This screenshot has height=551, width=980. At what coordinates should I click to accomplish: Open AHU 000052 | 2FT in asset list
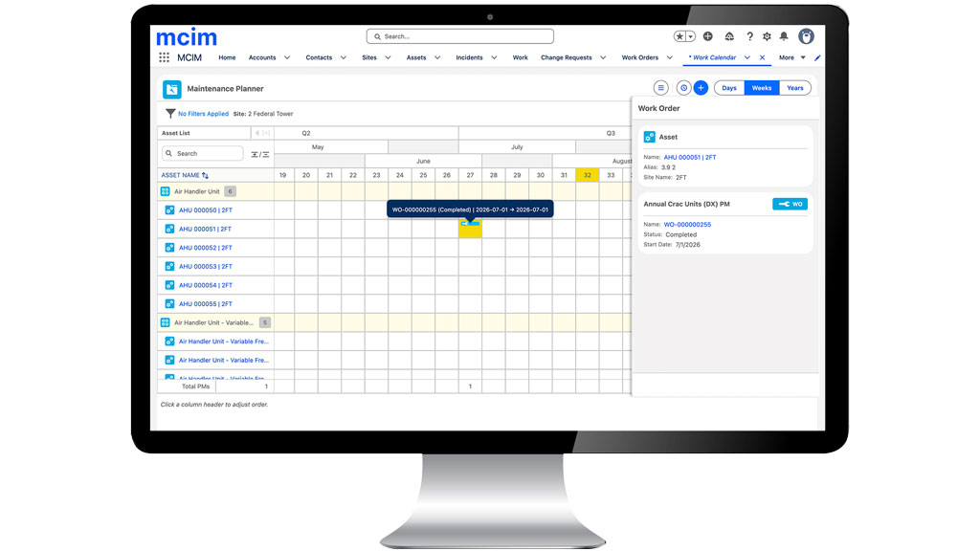(x=205, y=248)
